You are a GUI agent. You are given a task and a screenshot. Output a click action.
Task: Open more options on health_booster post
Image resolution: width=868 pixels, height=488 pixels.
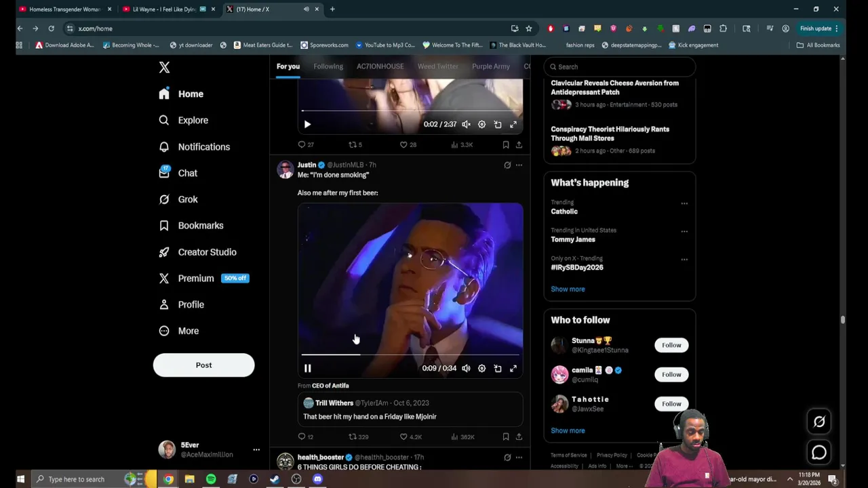(x=519, y=457)
